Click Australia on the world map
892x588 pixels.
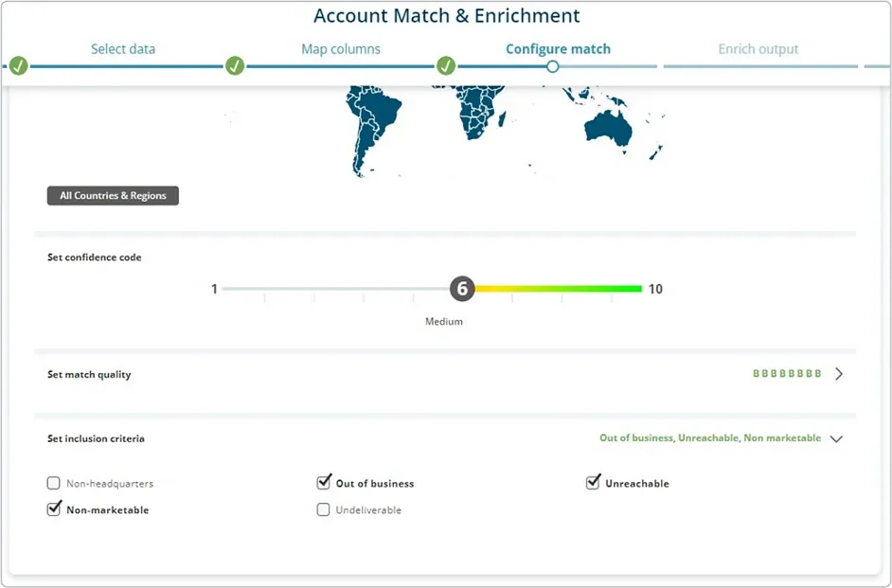click(x=608, y=129)
